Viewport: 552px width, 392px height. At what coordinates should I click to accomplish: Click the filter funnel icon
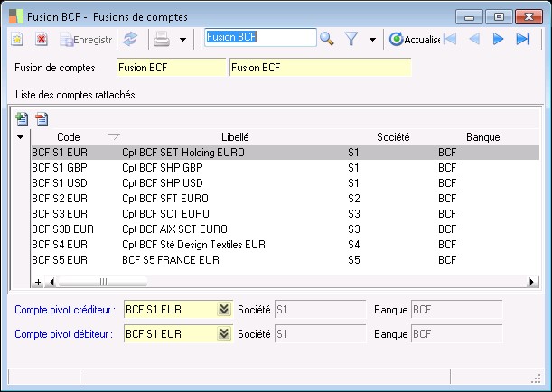point(351,39)
